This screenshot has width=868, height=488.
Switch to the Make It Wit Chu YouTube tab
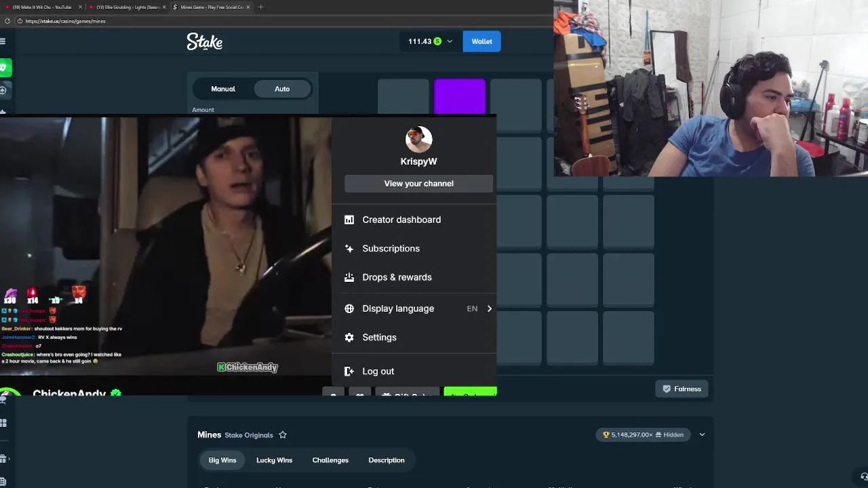point(43,7)
